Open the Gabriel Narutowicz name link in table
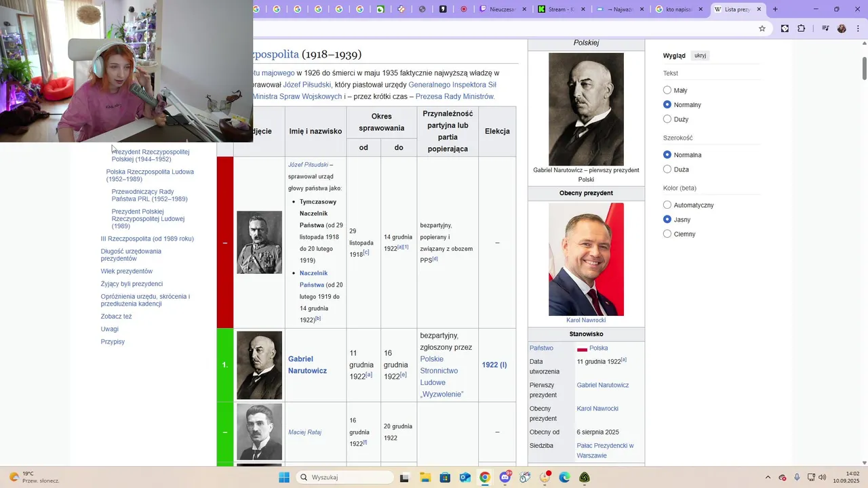This screenshot has width=868, height=488. pyautogui.click(x=307, y=365)
